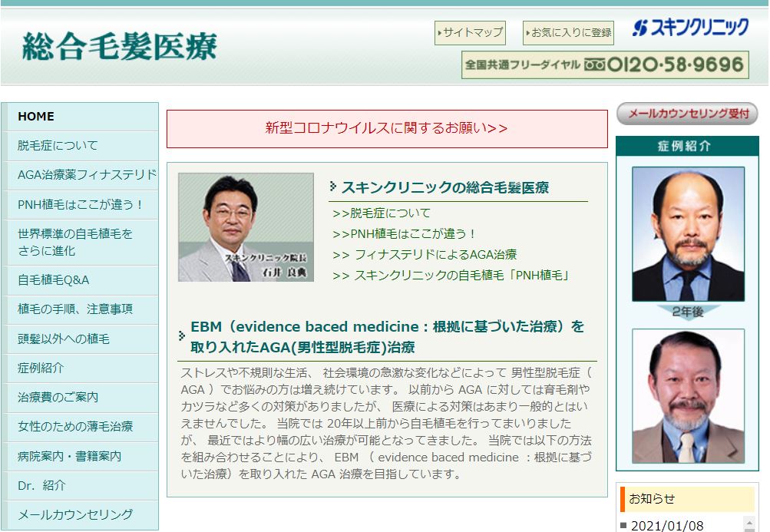Open 女性のための薄毛治療 menu item

(75, 427)
